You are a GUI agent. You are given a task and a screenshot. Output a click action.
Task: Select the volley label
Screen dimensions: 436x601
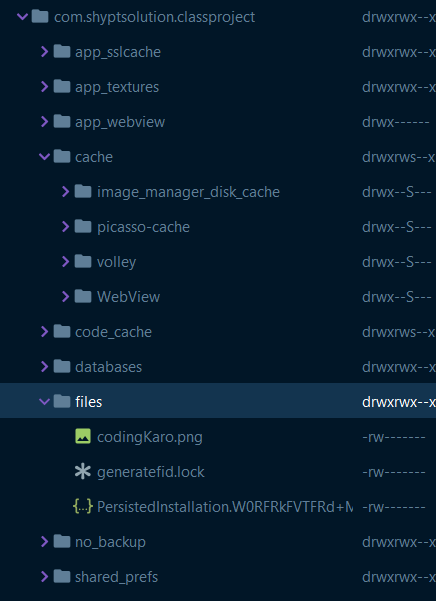pos(116,262)
